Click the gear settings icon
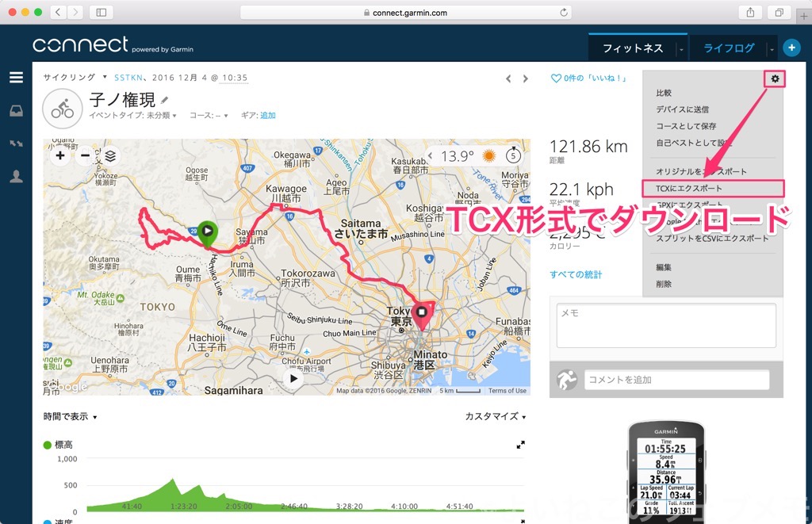The image size is (812, 524). coord(775,78)
